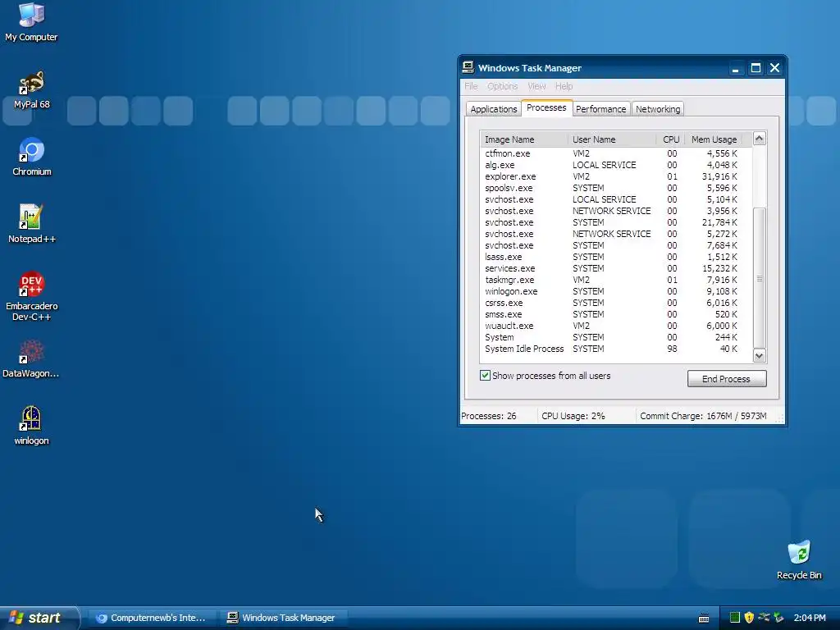Select svchost.exe using 5,272 K memory
This screenshot has height=630, width=840.
(x=616, y=234)
